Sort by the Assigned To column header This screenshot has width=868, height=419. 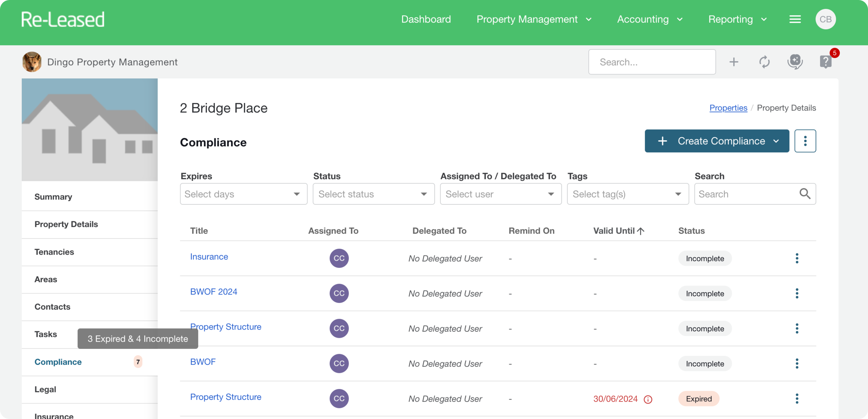pos(333,231)
